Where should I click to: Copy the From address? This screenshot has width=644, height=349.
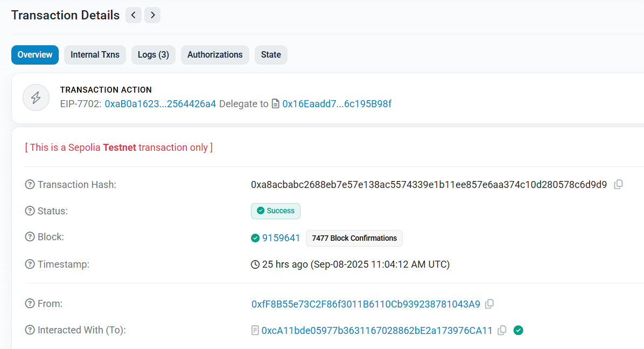coord(489,304)
